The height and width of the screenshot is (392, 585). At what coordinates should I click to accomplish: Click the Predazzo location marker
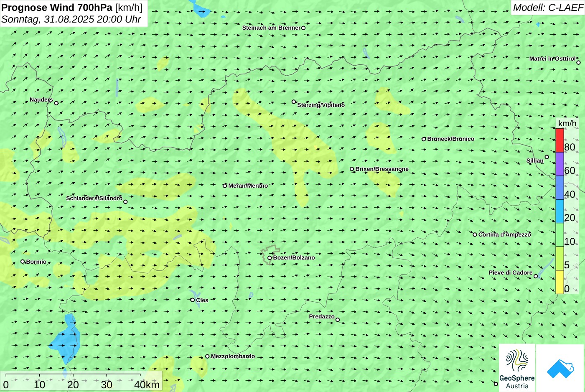coord(338,320)
